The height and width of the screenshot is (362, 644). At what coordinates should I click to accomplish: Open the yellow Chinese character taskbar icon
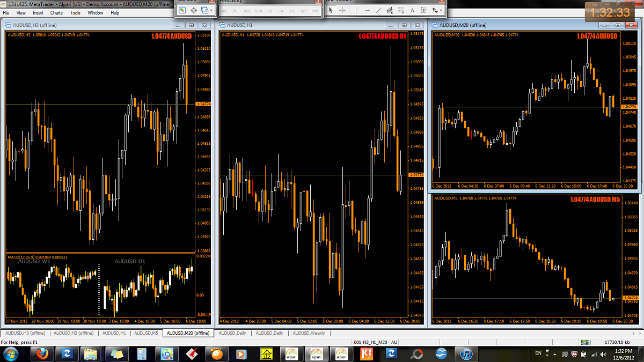(x=266, y=353)
